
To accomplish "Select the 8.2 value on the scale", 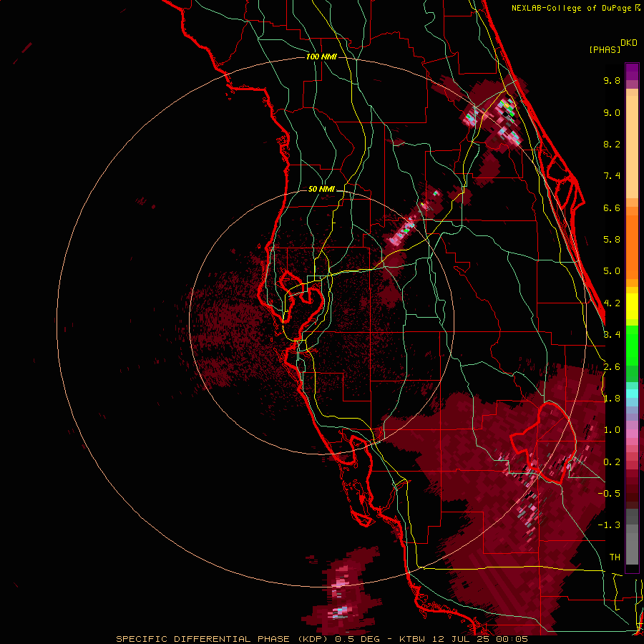I will pyautogui.click(x=612, y=144).
